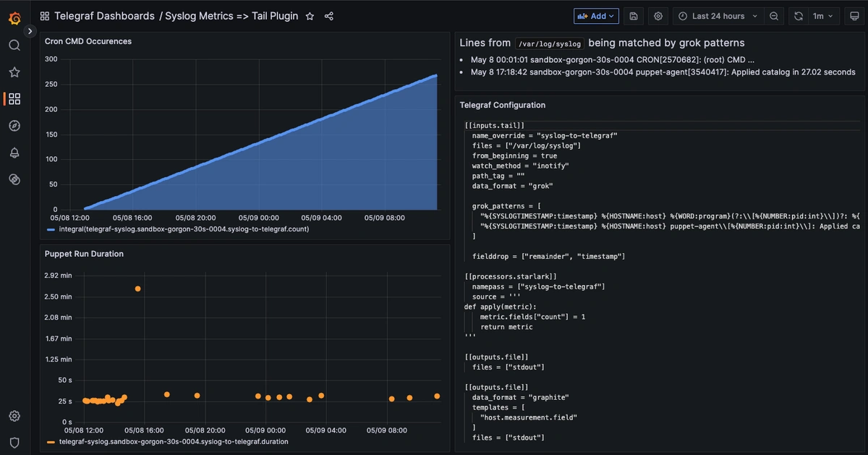Expand the sidebar with arrow toggle
Viewport: 868px width, 455px height.
click(30, 31)
